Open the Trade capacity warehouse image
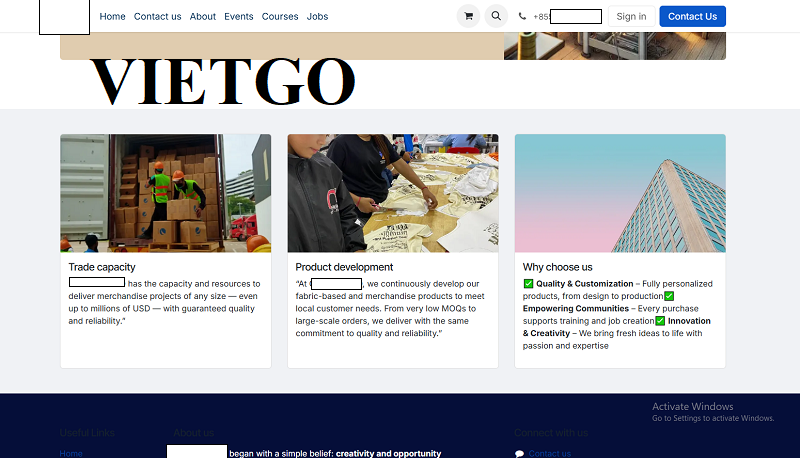 tap(165, 193)
